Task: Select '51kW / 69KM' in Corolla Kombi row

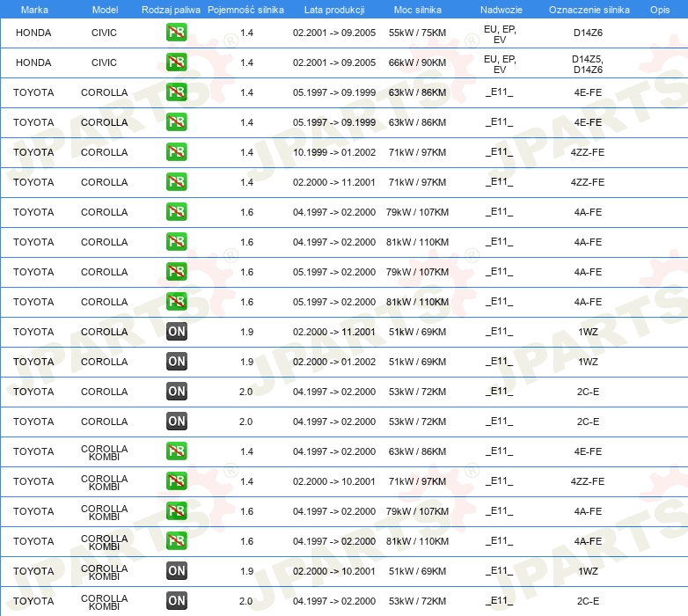Action: click(x=417, y=571)
